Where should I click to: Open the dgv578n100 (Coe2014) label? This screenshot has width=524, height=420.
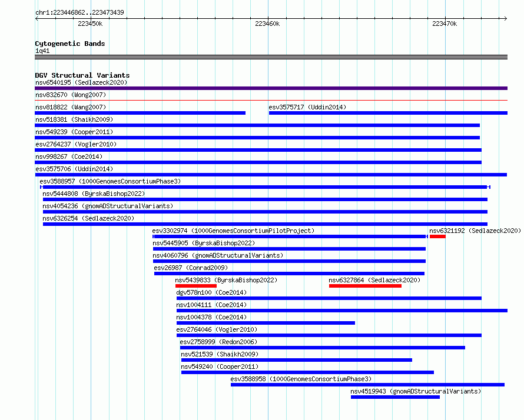point(211,292)
